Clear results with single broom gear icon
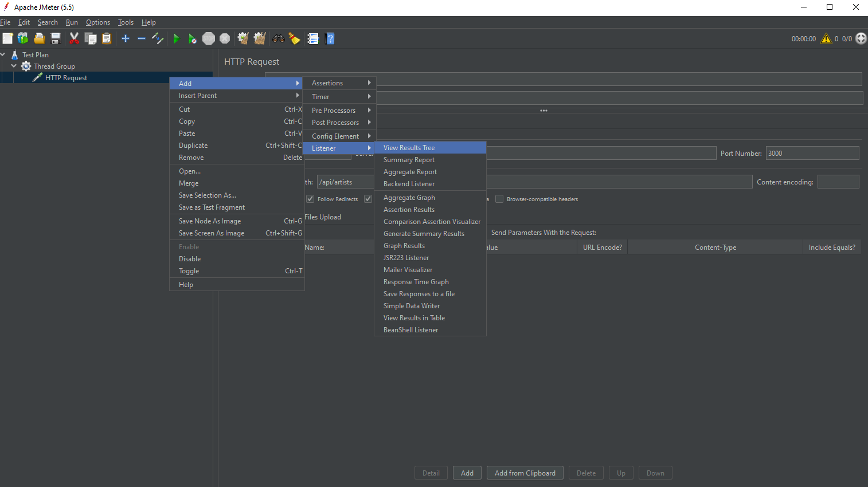Image resolution: width=868 pixels, height=487 pixels. coord(243,38)
